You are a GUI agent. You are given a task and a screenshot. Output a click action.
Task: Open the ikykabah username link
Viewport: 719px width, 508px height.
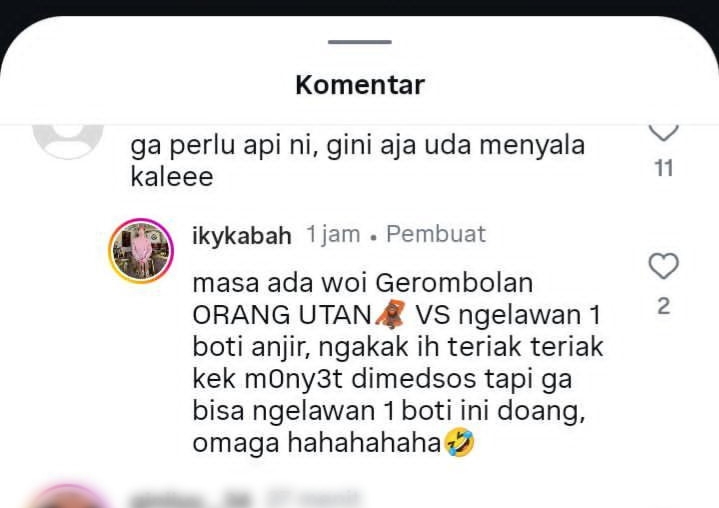[x=242, y=236]
